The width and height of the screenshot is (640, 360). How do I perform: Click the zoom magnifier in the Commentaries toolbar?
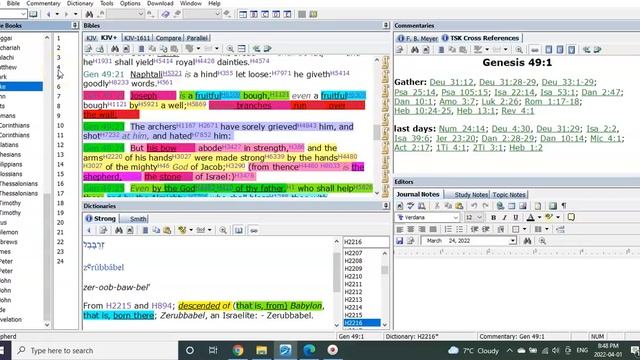[519, 50]
